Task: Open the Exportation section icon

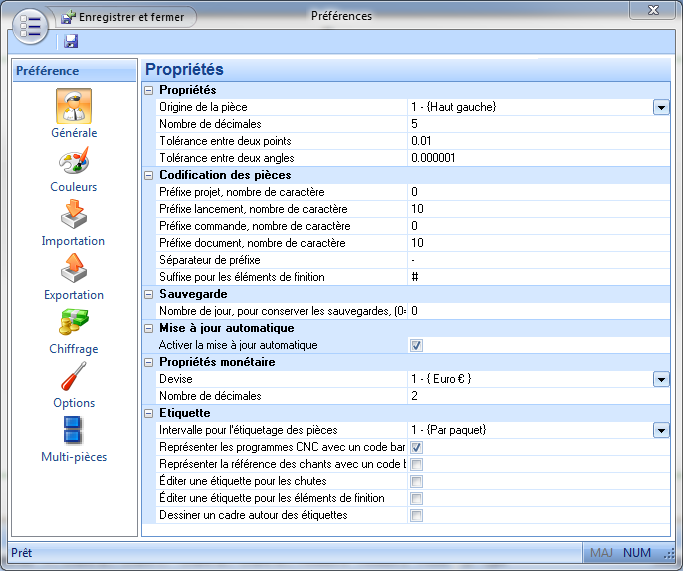Action: 74,269
